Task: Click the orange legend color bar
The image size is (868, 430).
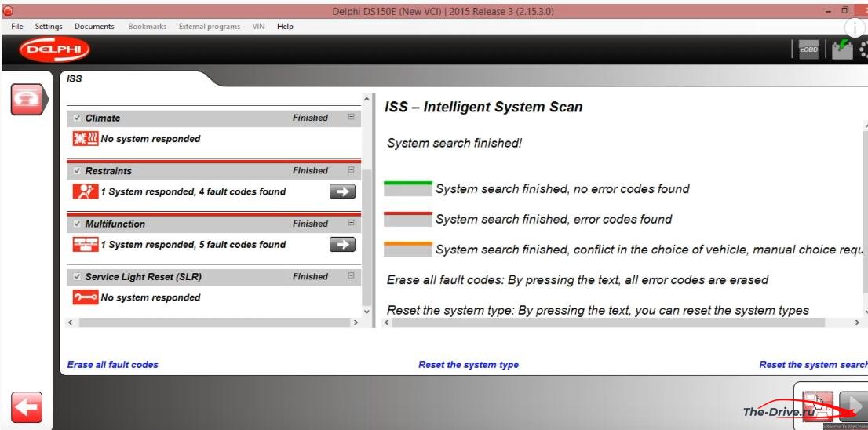Action: pos(408,250)
